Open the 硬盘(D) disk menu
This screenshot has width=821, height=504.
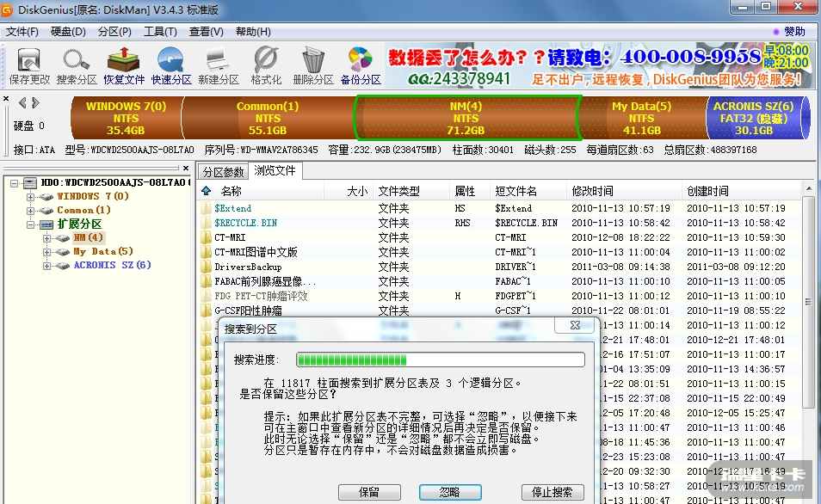[68, 32]
